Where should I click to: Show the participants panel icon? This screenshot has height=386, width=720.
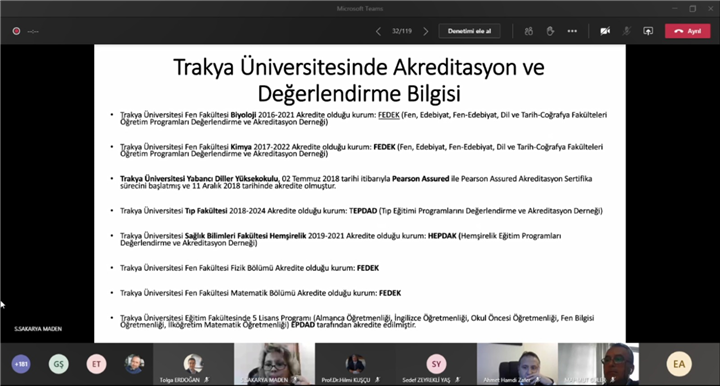click(529, 31)
